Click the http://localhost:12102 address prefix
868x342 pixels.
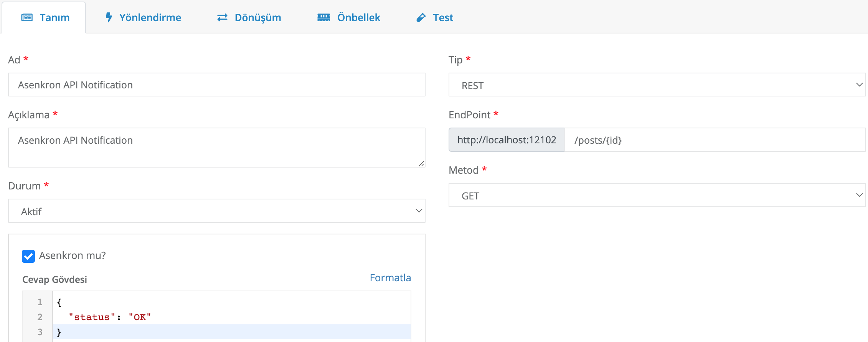(507, 140)
